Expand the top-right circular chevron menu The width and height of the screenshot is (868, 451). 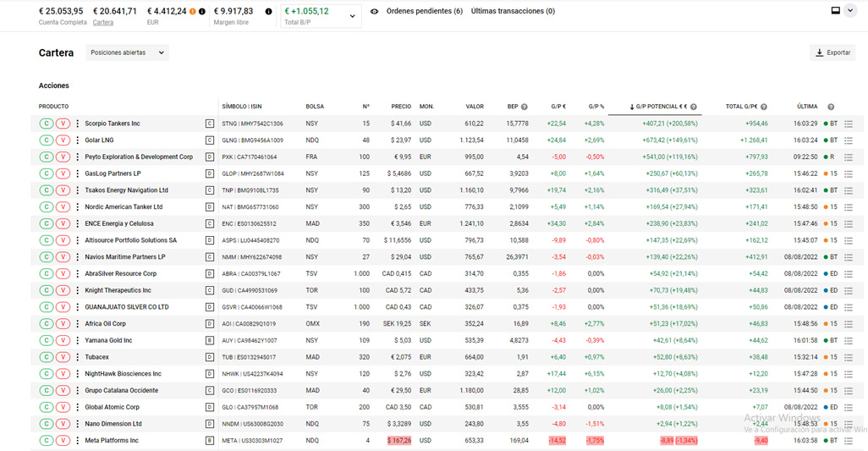tap(850, 10)
